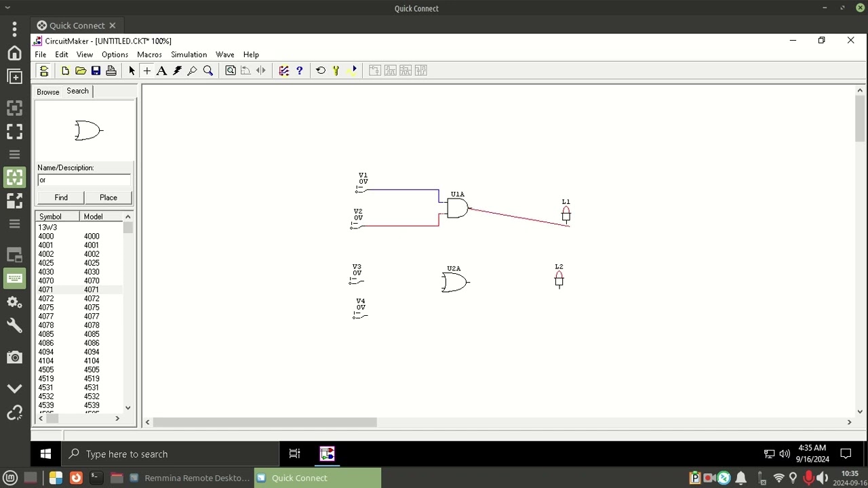Sort list by Model column header
868x488 pixels.
click(x=101, y=216)
